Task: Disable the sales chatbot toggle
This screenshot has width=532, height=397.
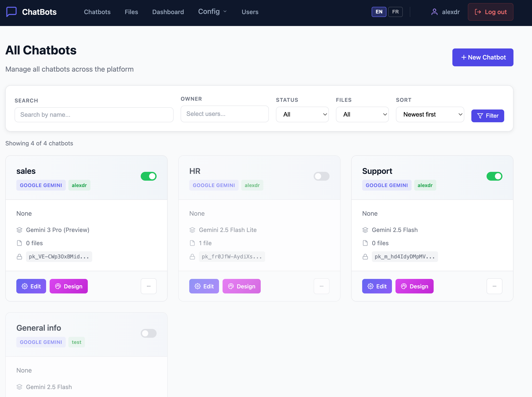Action: click(149, 176)
